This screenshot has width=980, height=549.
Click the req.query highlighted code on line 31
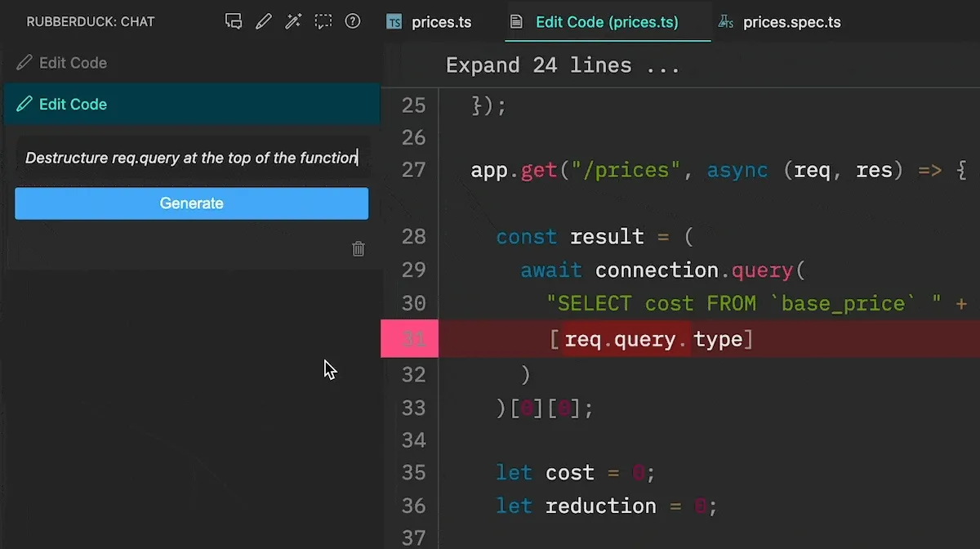click(x=626, y=339)
